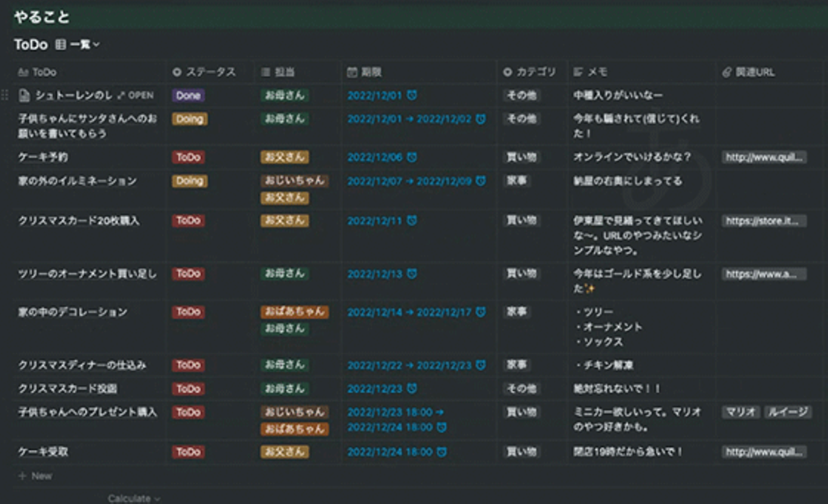Click OPEN button on シュトーレン row

tap(136, 95)
